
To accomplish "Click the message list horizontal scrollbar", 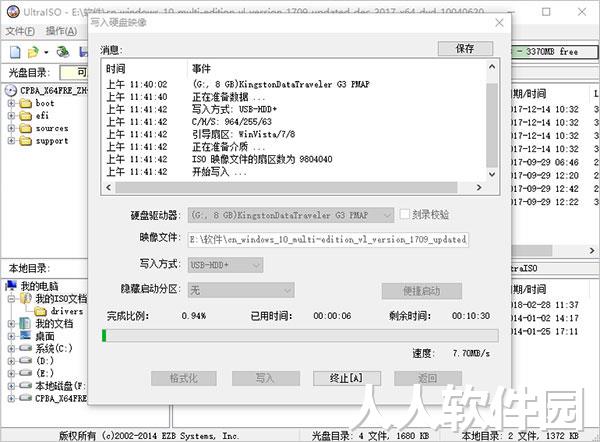I will click(x=286, y=188).
